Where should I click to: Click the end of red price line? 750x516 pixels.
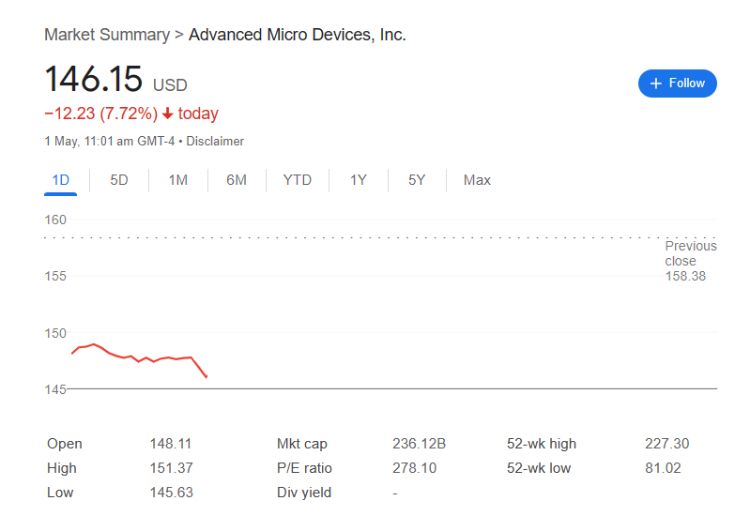(206, 377)
